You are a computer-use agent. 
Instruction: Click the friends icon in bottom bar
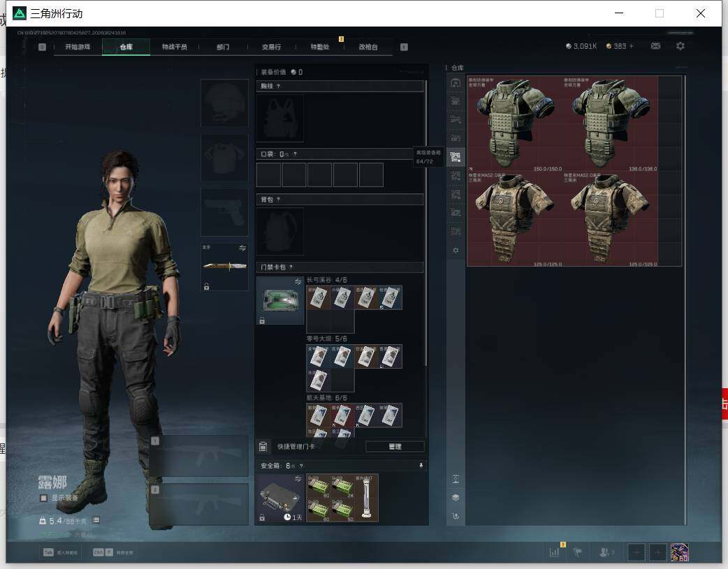604,552
